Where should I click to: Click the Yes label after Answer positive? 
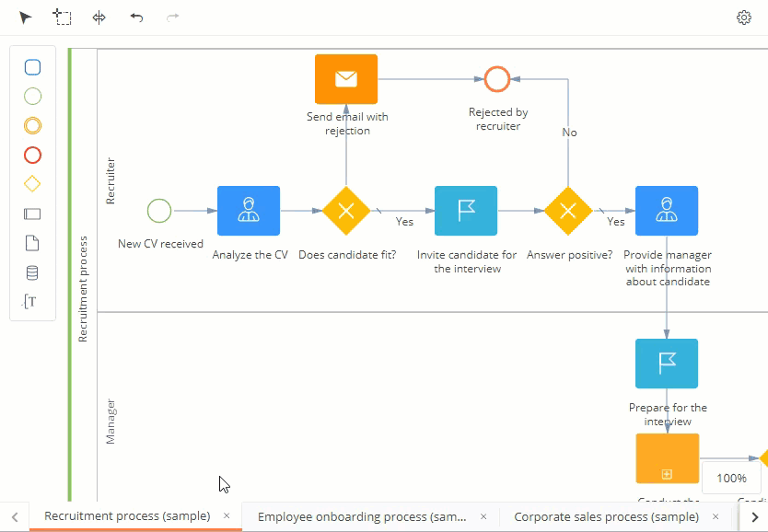click(x=616, y=222)
